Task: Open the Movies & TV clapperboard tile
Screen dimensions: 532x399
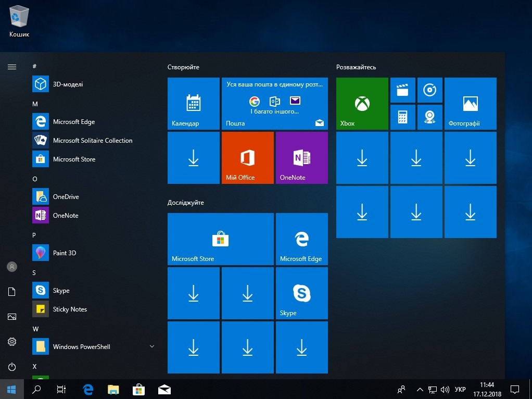Action: pyautogui.click(x=402, y=90)
